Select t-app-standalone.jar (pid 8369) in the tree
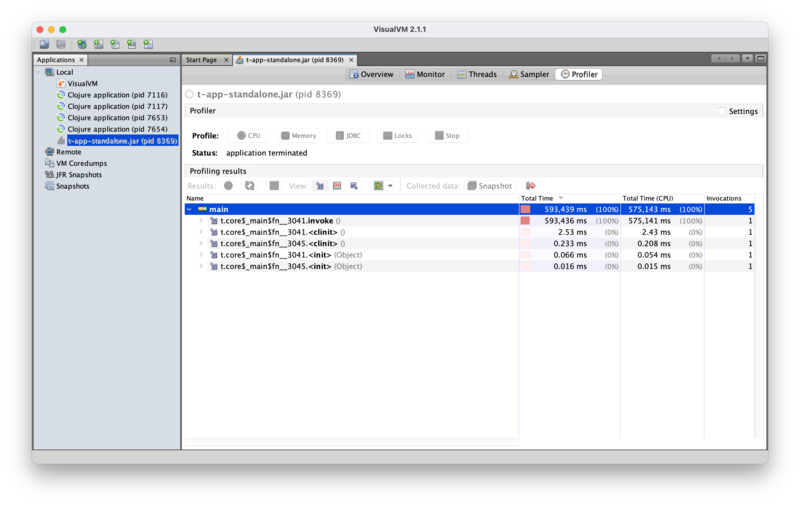 pyautogui.click(x=122, y=141)
